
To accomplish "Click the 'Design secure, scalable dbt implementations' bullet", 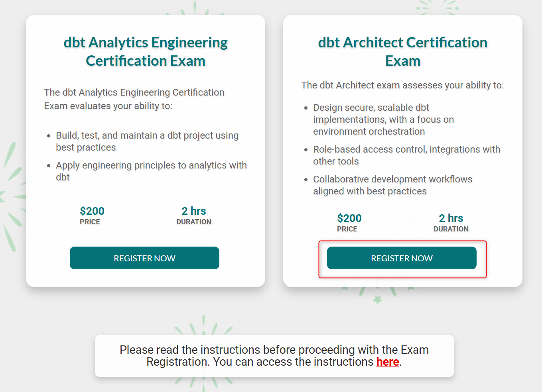I will (x=383, y=120).
